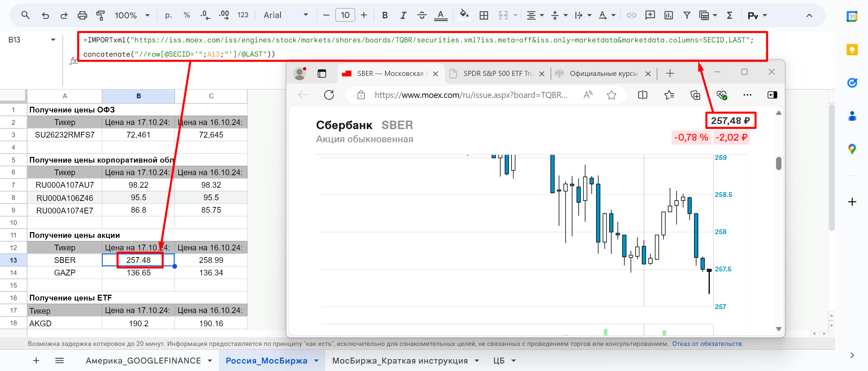868x371 pixels.
Task: Open vertical align dropdown
Action: tap(559, 15)
